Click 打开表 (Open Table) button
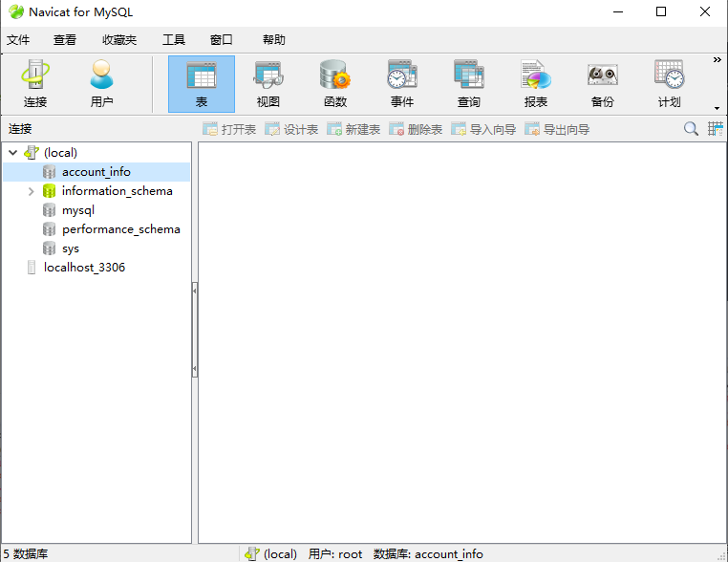The height and width of the screenshot is (562, 728). 229,129
